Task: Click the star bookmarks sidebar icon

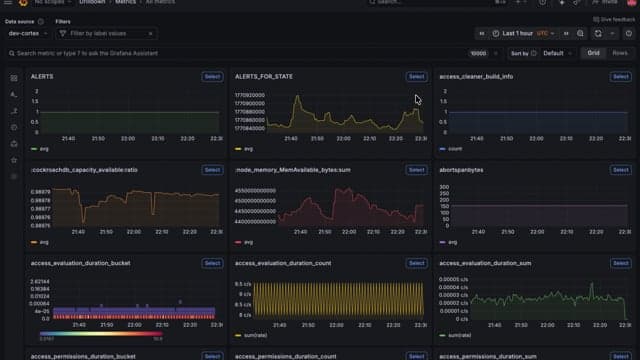Action: tap(14, 160)
